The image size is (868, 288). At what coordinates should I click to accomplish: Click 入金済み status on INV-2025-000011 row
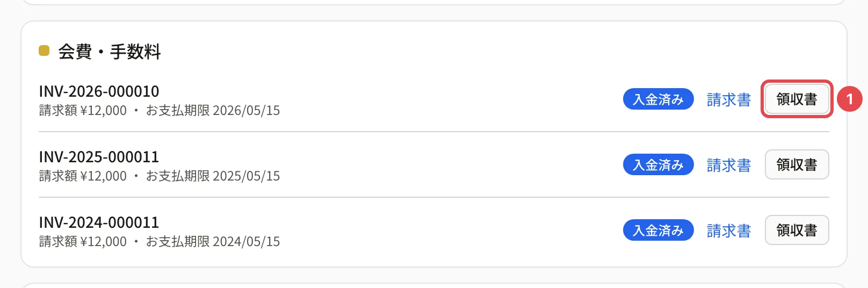click(x=658, y=165)
